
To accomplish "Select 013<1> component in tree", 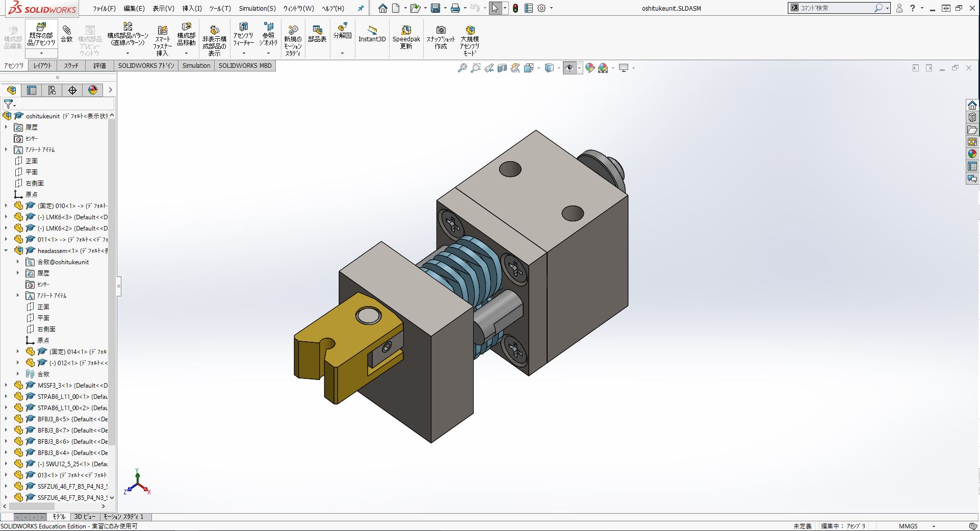I will click(x=72, y=475).
